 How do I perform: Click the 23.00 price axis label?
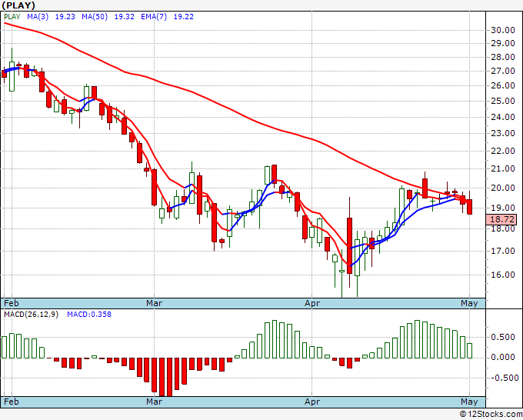point(503,133)
